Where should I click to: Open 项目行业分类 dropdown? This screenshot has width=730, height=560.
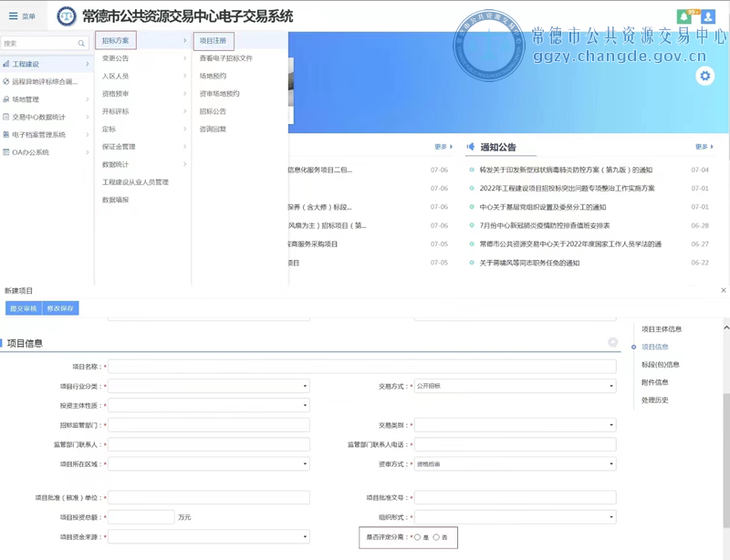209,386
